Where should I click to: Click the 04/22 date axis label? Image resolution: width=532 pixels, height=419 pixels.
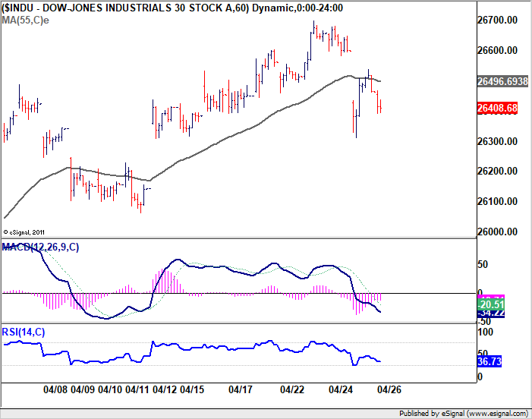click(x=292, y=389)
